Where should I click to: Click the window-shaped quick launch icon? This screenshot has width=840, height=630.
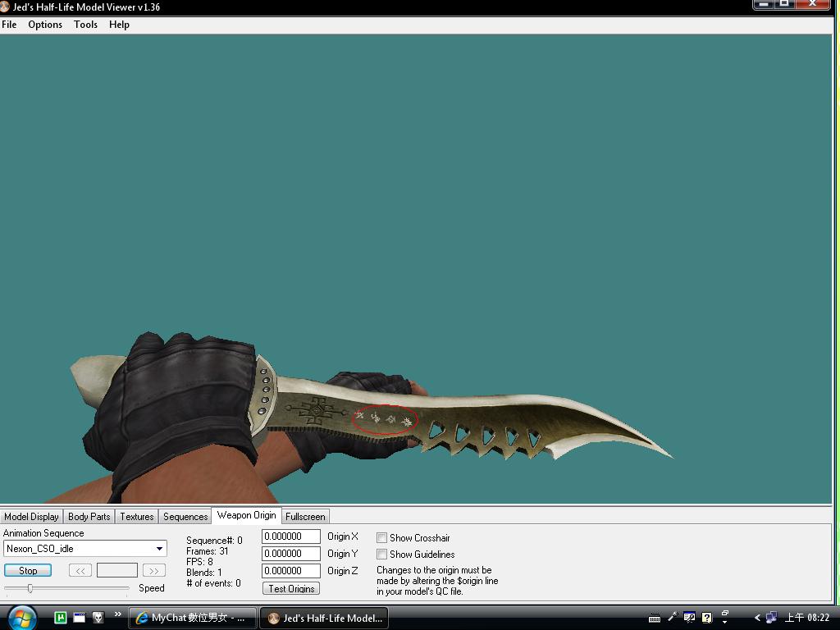point(80,618)
